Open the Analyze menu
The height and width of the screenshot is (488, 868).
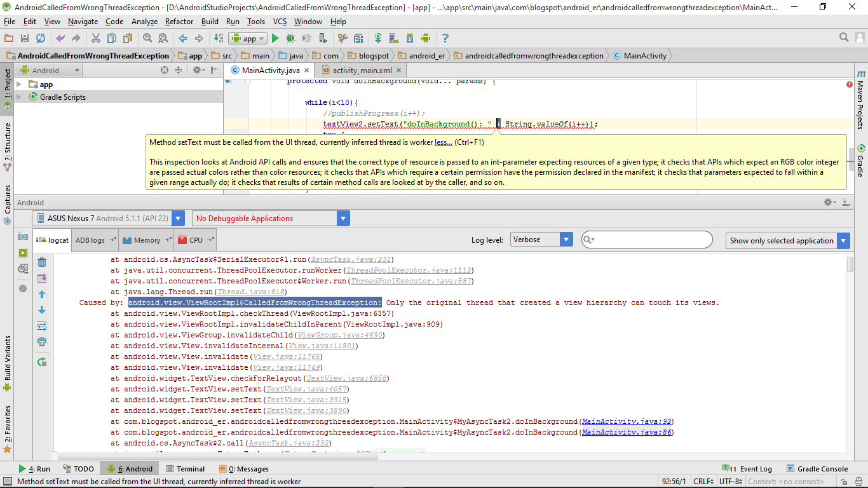pos(144,21)
